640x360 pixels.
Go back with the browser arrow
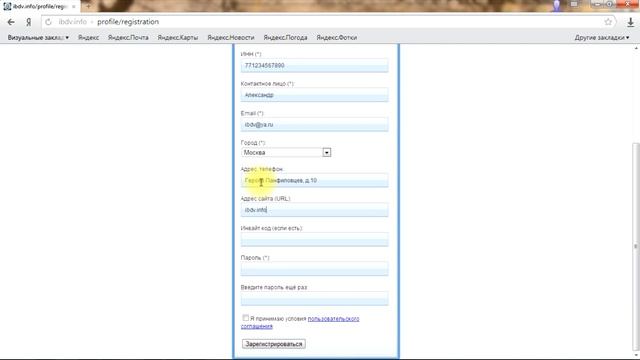pos(11,22)
